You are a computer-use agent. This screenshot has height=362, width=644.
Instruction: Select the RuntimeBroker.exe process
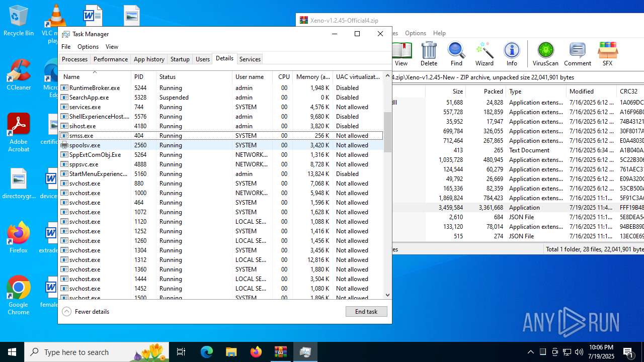click(221, 88)
